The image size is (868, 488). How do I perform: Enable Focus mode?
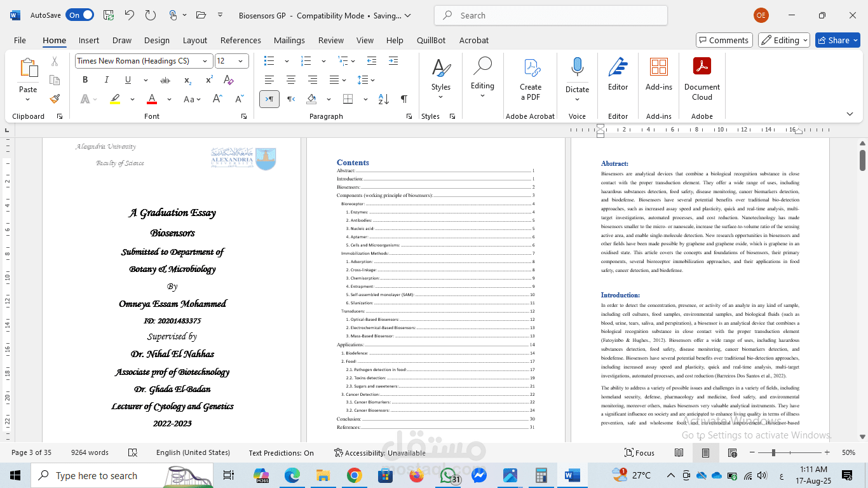point(639,453)
